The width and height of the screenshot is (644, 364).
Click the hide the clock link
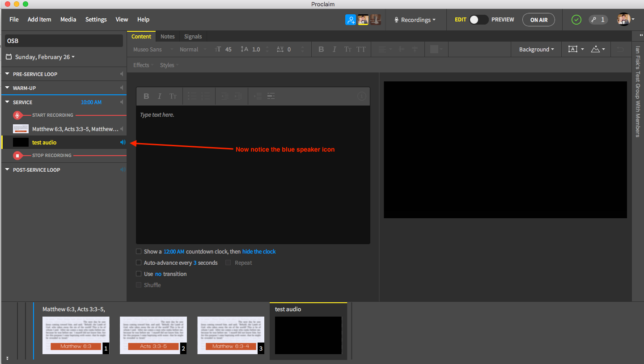click(259, 252)
